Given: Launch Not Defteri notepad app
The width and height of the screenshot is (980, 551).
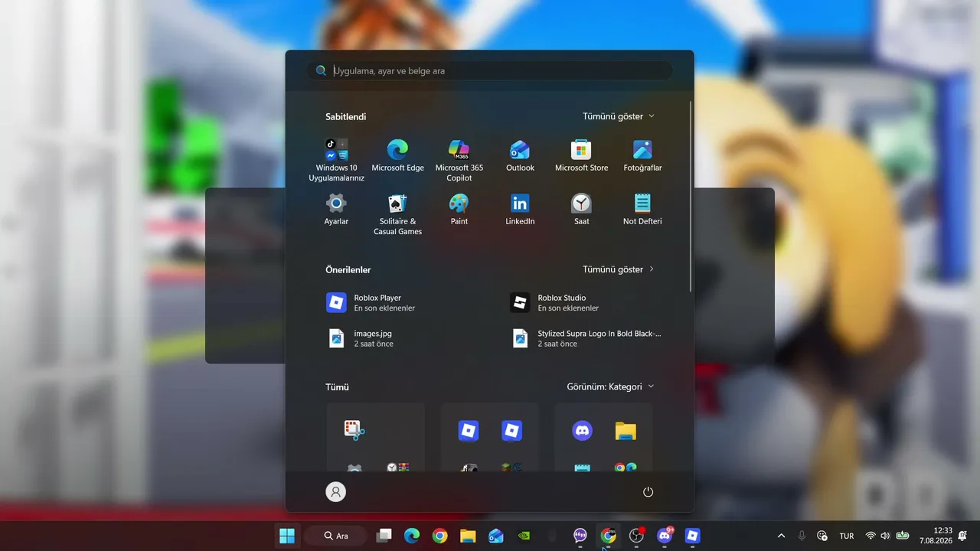Looking at the screenshot, I should click(x=642, y=209).
